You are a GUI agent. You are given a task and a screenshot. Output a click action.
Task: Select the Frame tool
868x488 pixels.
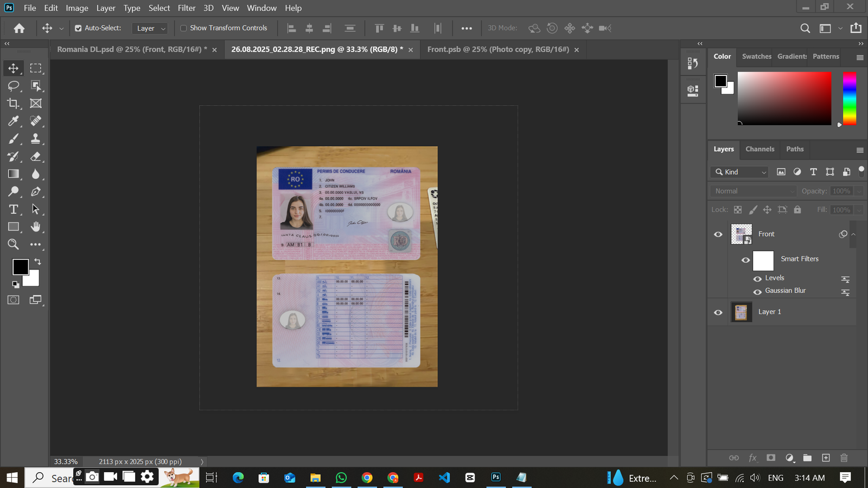tap(36, 103)
